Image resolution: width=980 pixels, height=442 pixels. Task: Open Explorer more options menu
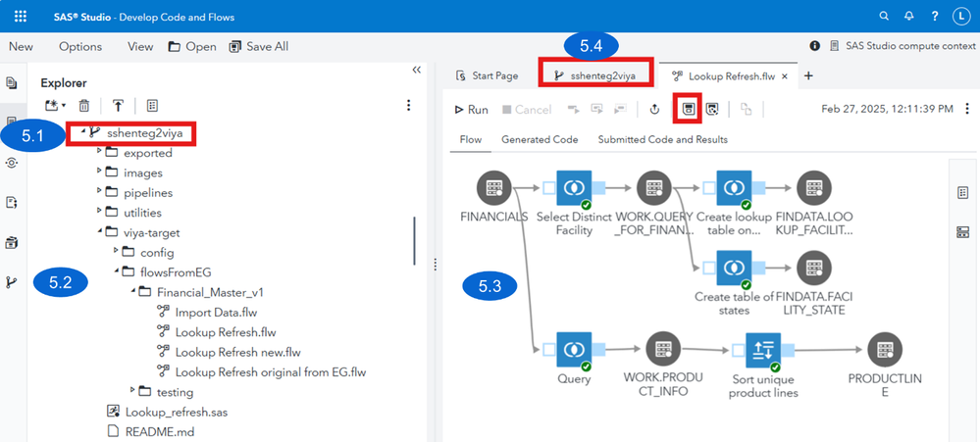409,105
